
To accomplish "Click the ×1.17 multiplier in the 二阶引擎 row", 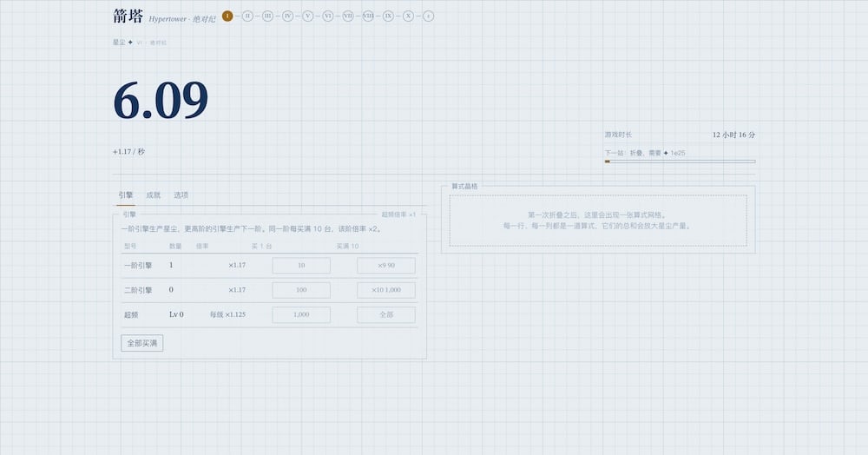I will pyautogui.click(x=237, y=290).
